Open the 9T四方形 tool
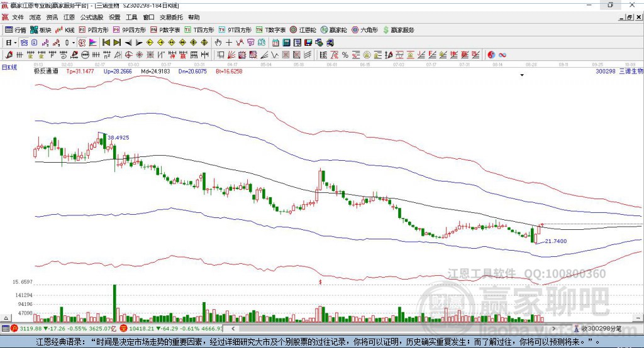The width and height of the screenshot is (644, 348). (x=235, y=30)
